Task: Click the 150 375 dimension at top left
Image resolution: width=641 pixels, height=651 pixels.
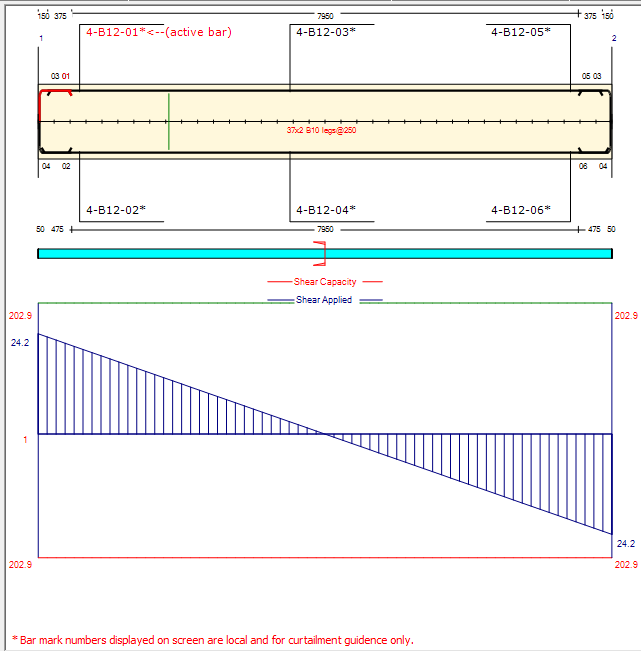Action: [x=52, y=16]
